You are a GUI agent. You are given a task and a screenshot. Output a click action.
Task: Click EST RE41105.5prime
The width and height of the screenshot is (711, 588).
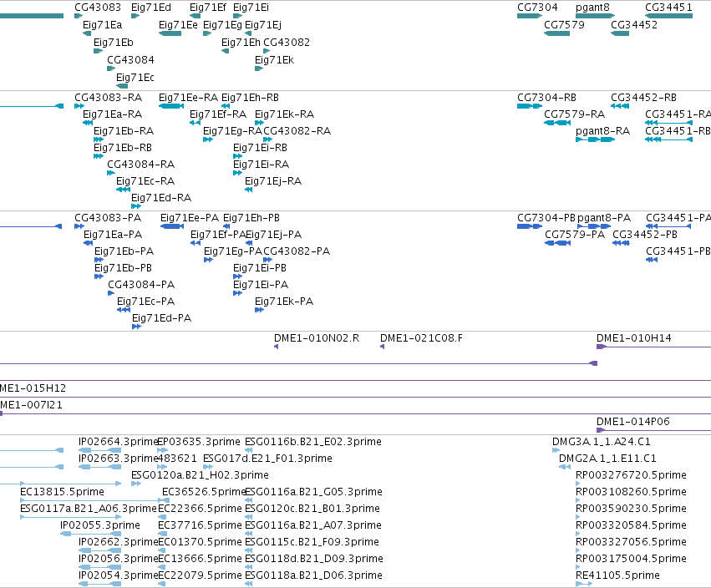[x=617, y=575]
